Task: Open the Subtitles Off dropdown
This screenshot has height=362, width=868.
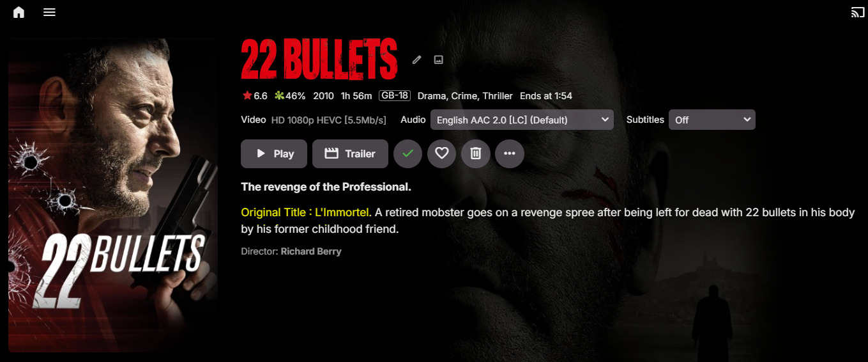Action: tap(712, 120)
